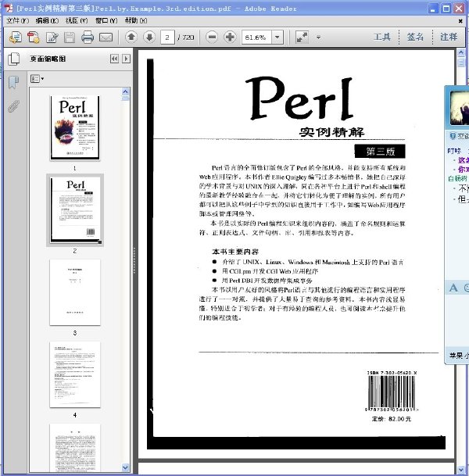Click the create PDF online icon
469x476 pixels.
click(x=16, y=38)
